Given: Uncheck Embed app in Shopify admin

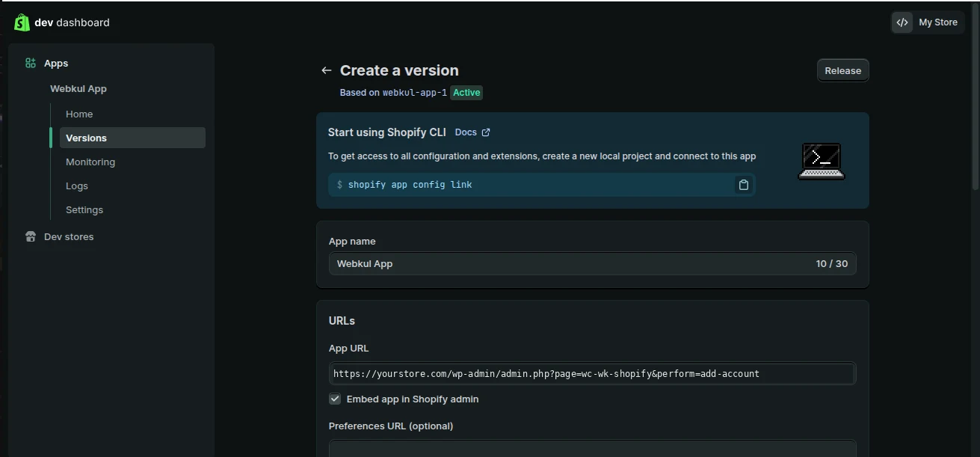Looking at the screenshot, I should [335, 399].
